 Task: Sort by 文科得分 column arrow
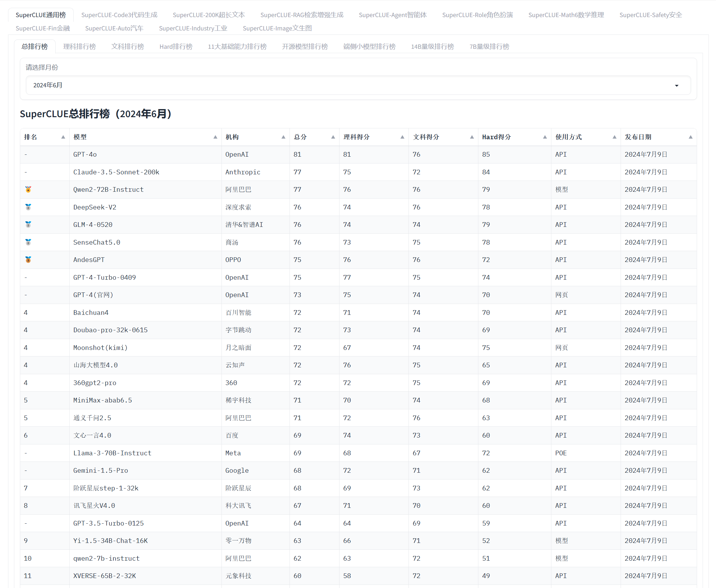(472, 137)
